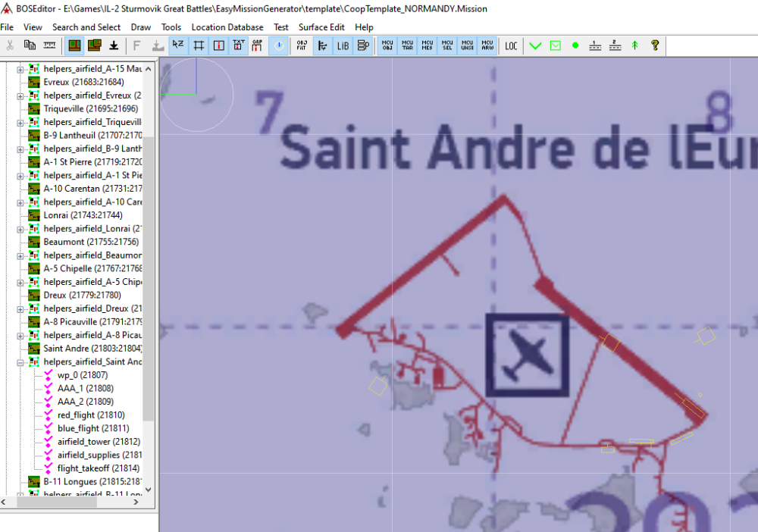Screen dimensions: 758x532
Task: Click the LOC location toolbar button
Action: pos(512,45)
